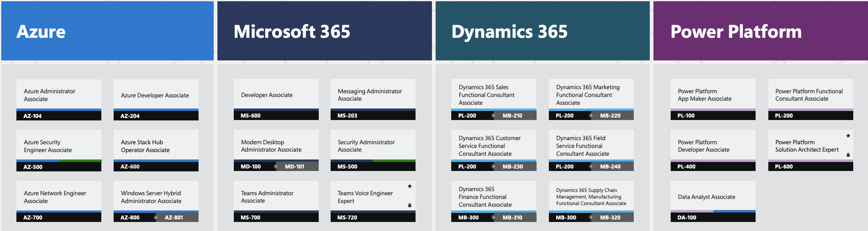
Task: Open the Azure Stack Hub Operator Associate card
Action: coord(156,146)
